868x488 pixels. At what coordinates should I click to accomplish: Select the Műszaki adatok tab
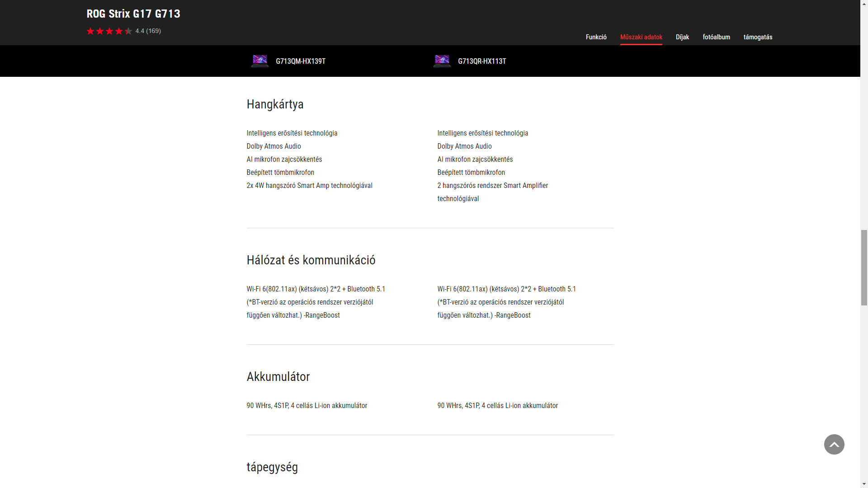[x=641, y=37]
